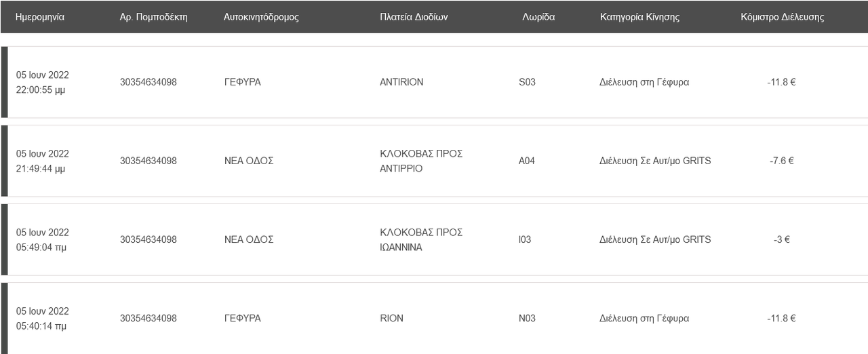Click the -7.6 € toll fare

(x=781, y=161)
